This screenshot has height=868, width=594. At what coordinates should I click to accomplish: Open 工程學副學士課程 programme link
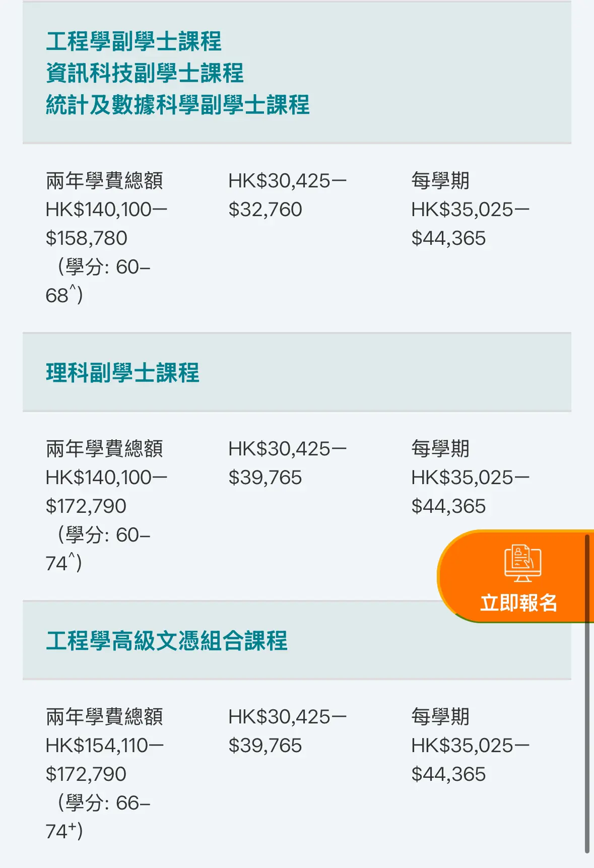(134, 41)
